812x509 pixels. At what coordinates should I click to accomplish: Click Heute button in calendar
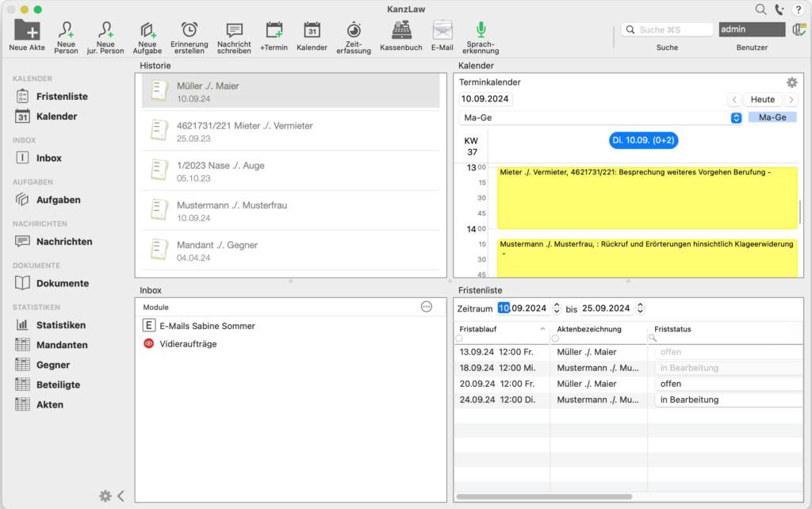click(x=763, y=99)
